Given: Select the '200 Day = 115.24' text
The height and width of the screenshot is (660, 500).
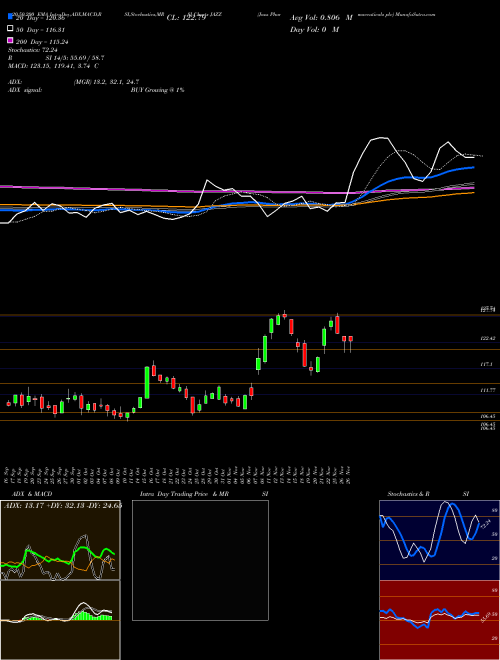Looking at the screenshot, I should 42,42.
